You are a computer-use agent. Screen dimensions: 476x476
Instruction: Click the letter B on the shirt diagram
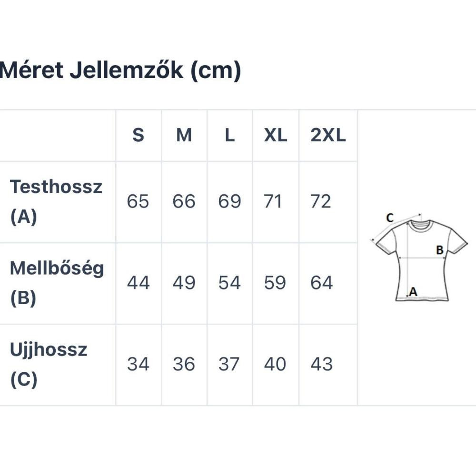pos(439,250)
